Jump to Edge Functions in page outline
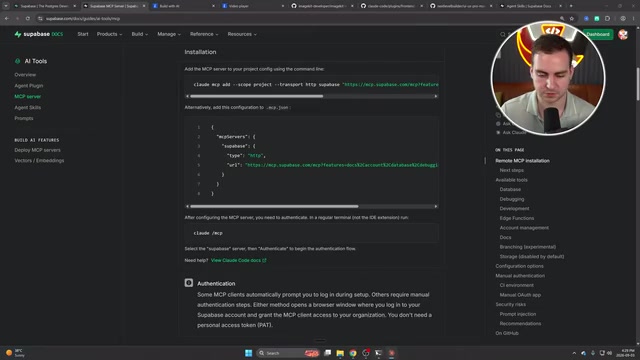This screenshot has height=360, width=640. pos(516,218)
